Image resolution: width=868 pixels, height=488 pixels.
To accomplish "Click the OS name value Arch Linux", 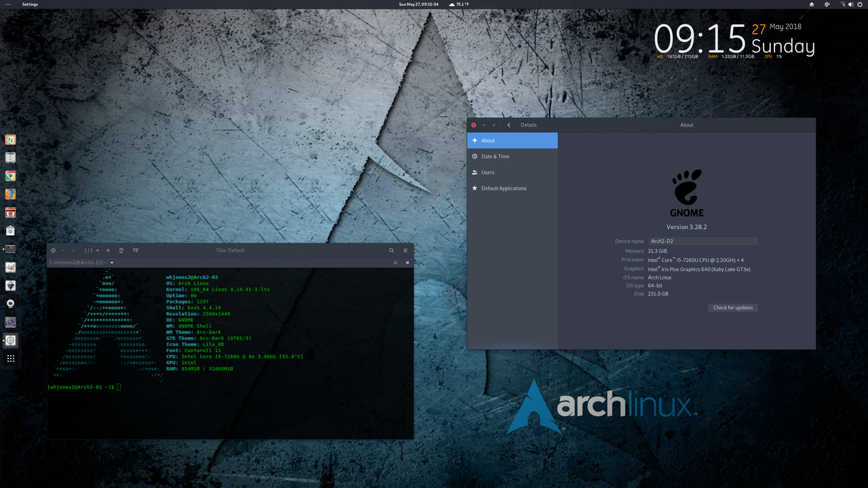I will tap(660, 277).
